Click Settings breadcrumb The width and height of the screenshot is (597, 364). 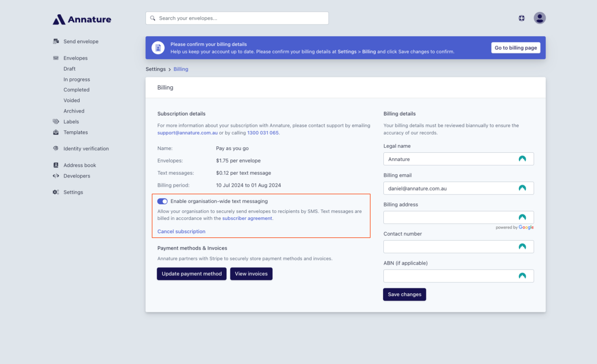[x=156, y=69]
